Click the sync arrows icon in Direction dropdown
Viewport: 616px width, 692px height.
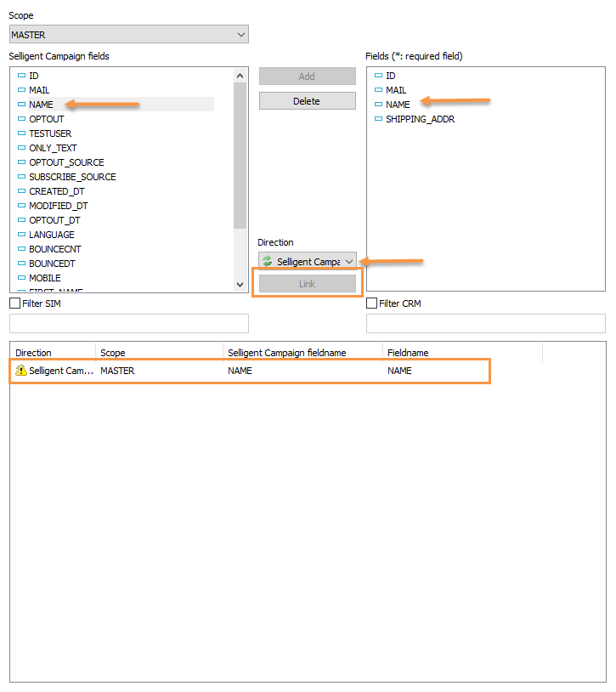coord(267,261)
